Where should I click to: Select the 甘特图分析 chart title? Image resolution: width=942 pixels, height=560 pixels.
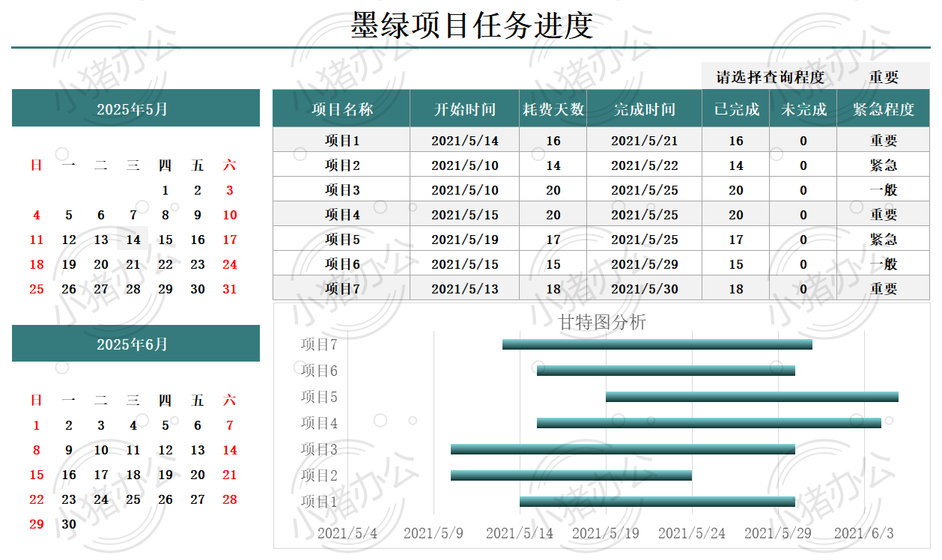tap(602, 322)
